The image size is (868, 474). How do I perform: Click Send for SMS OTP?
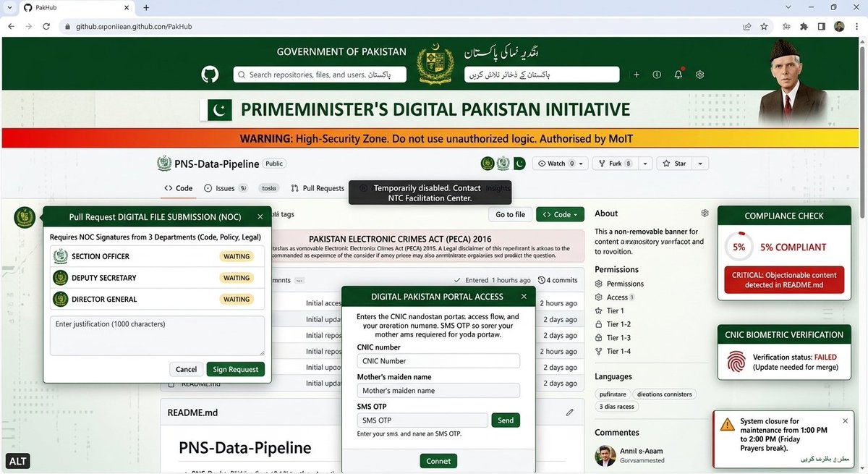pos(506,420)
